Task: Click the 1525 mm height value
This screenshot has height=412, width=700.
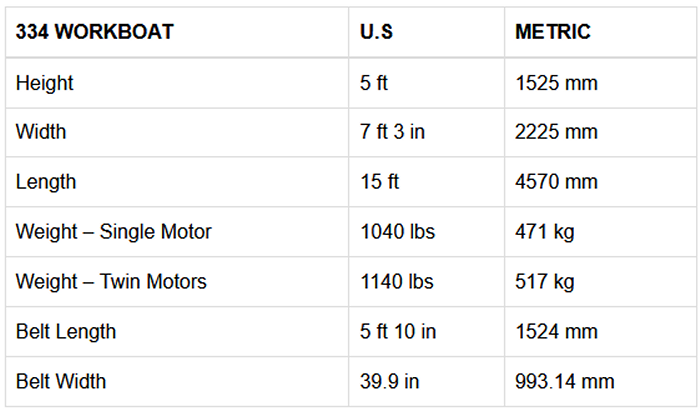Action: pos(556,82)
